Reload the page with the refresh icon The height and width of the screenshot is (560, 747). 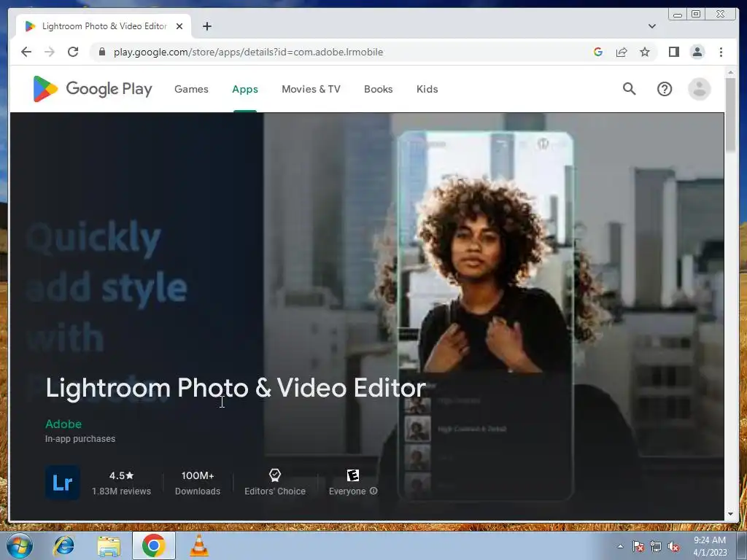click(x=73, y=52)
